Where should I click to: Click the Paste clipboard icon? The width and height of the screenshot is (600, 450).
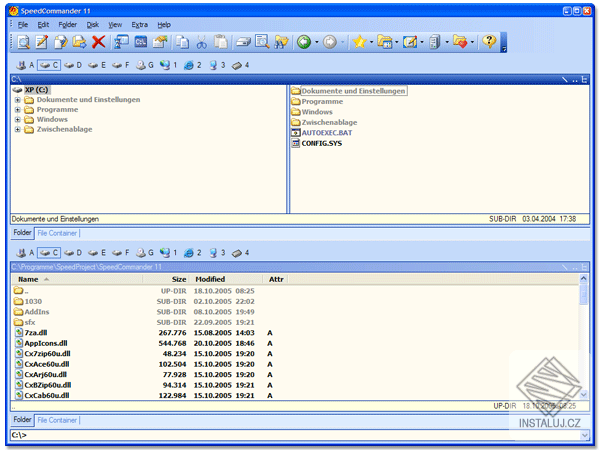pyautogui.click(x=221, y=42)
